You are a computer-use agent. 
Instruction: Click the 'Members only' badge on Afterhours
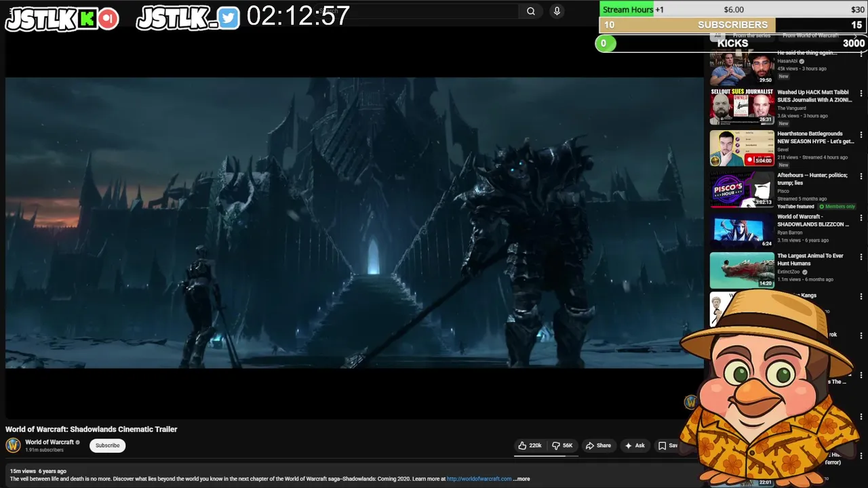(837, 206)
